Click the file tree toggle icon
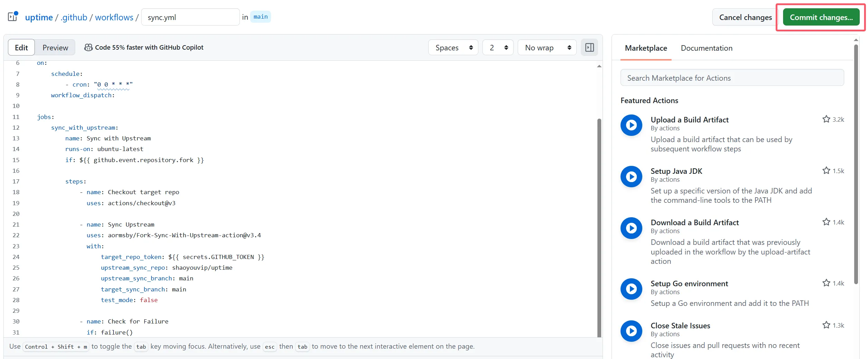This screenshot has width=868, height=359. (x=13, y=17)
